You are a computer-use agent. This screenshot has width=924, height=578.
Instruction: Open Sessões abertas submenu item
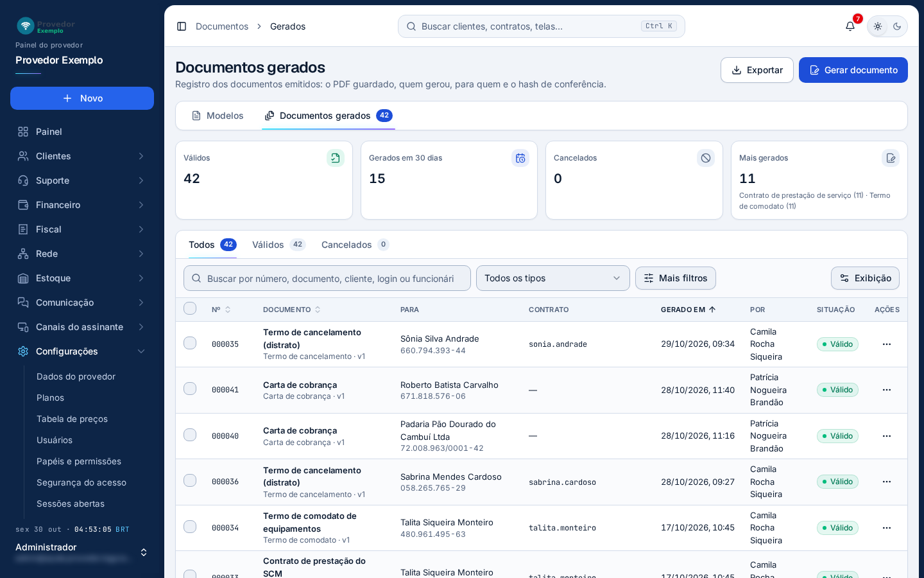point(71,504)
